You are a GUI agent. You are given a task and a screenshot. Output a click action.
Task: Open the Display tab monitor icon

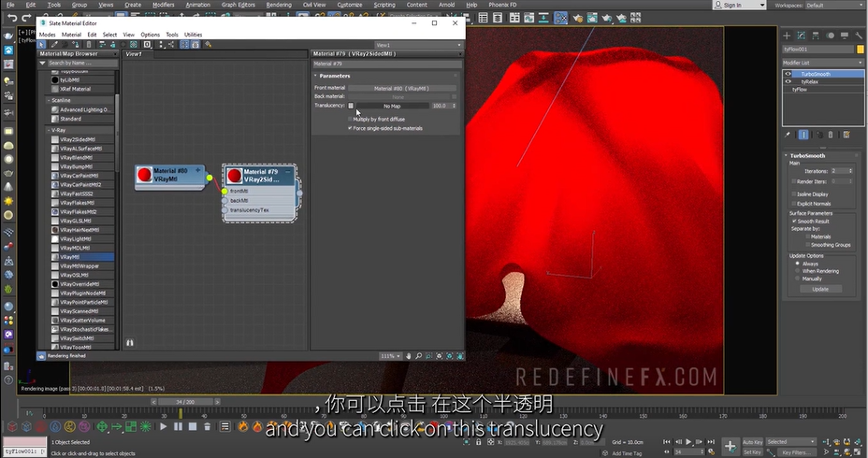pos(845,36)
